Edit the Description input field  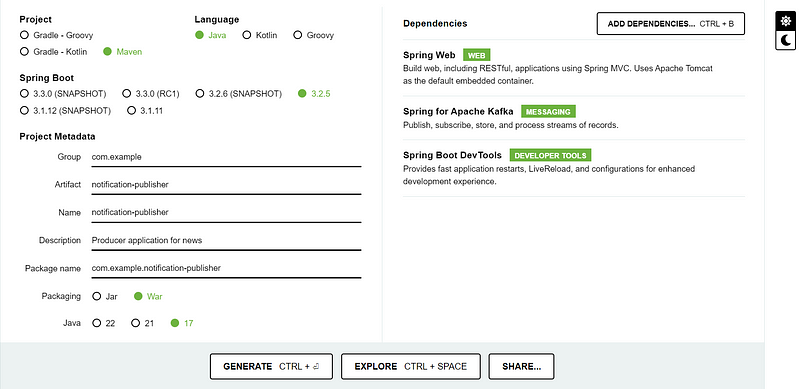click(226, 240)
